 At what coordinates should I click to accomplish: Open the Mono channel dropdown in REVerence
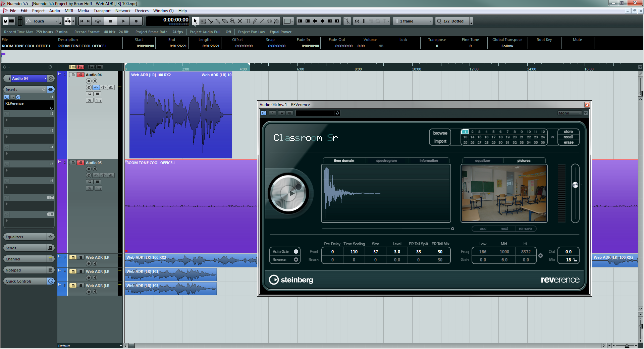coord(570,113)
